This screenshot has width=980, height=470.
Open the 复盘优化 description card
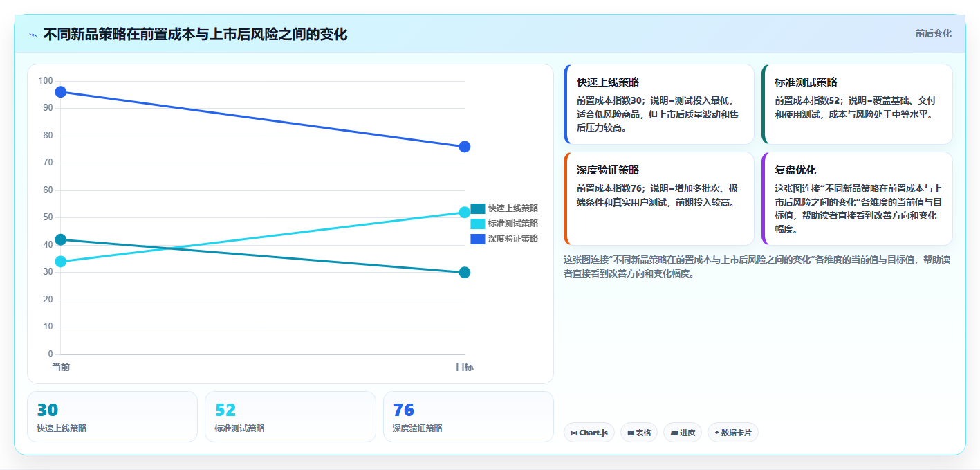857,199
